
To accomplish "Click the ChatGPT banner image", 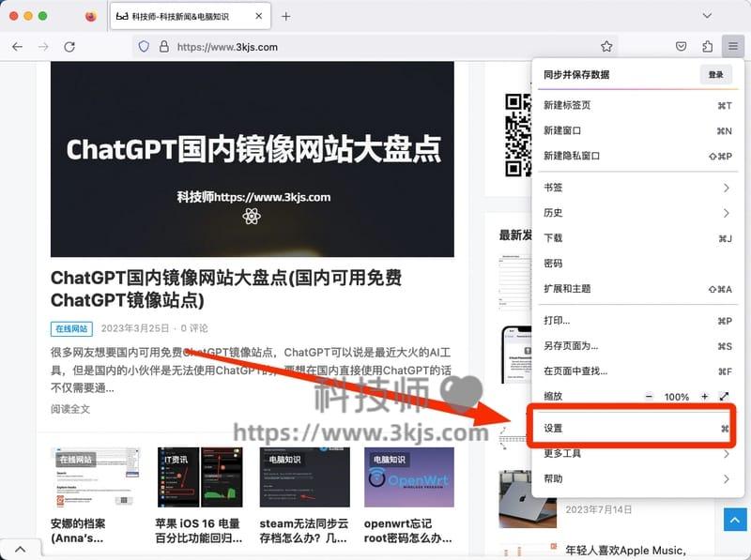I will (x=252, y=159).
